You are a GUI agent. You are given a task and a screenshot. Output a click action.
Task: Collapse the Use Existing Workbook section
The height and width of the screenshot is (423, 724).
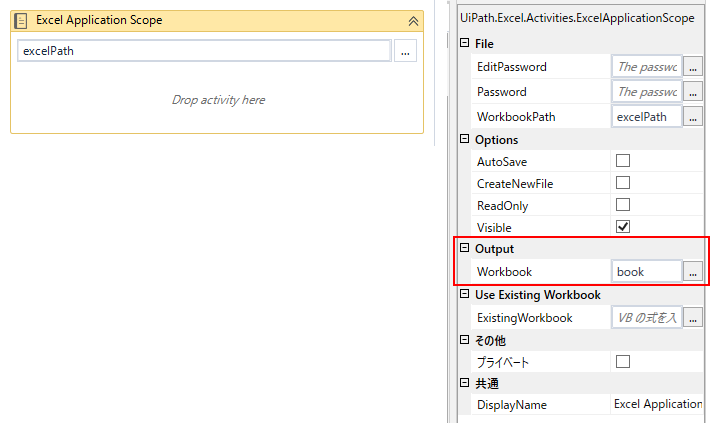point(465,294)
